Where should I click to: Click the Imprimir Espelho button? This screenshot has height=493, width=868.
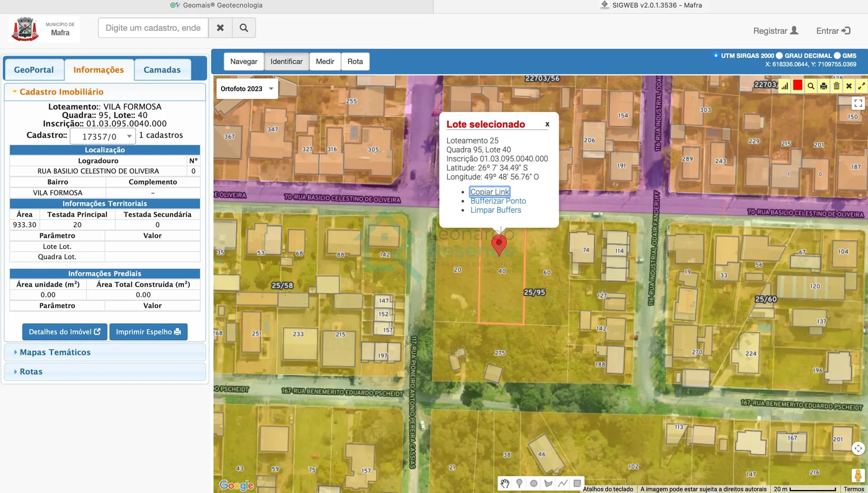[148, 332]
